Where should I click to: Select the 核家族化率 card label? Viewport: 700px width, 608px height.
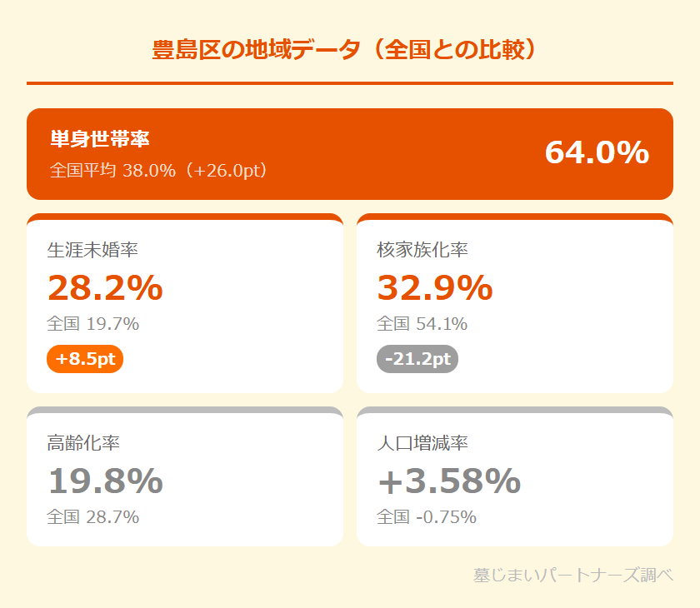422,249
